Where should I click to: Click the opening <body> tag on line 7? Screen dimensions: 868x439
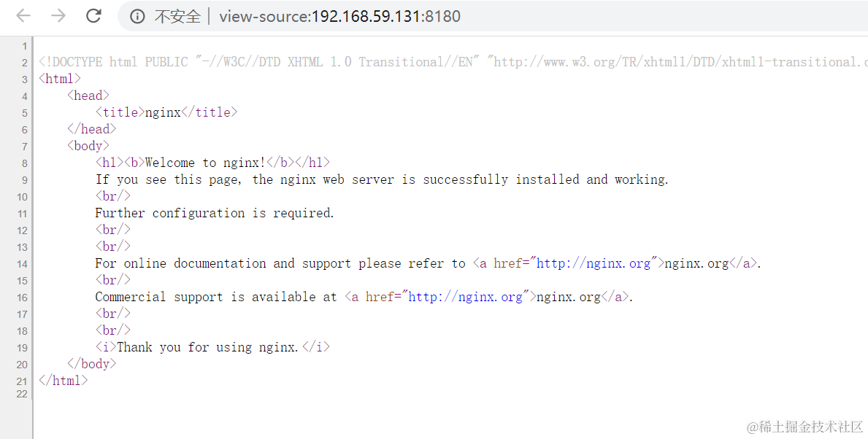coord(88,146)
